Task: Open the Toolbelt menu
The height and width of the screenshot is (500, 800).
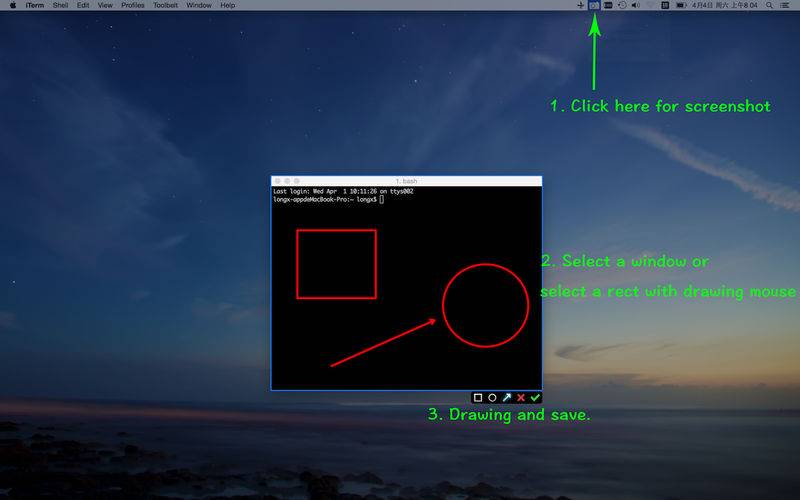Action: pos(166,6)
